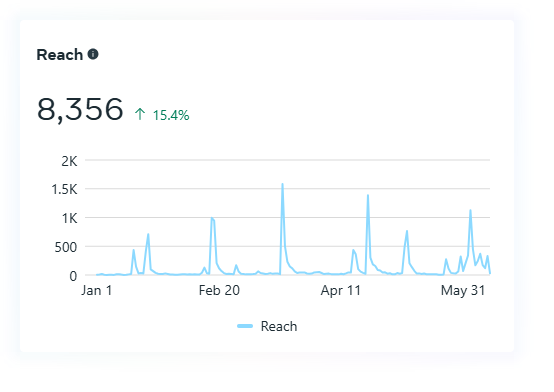Click the Reach info icon
Screen dimensions: 554x392
click(93, 54)
